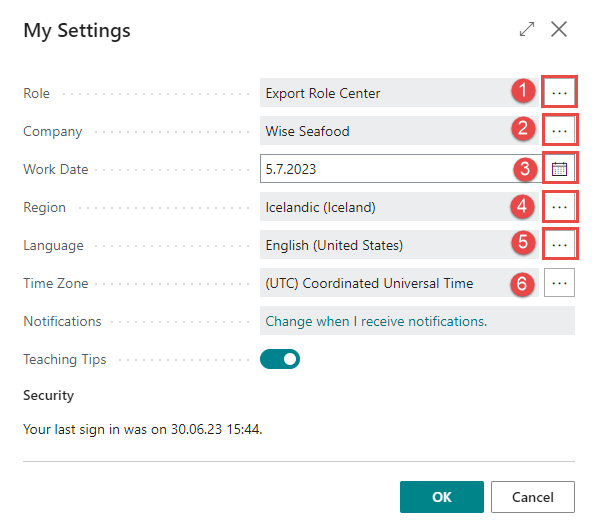Toggle the Teaching Tips switch off
This screenshot has height=532, width=594.
(x=280, y=359)
